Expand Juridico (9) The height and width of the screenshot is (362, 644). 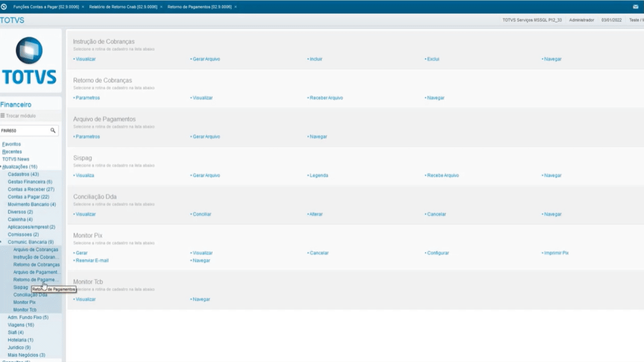19,348
